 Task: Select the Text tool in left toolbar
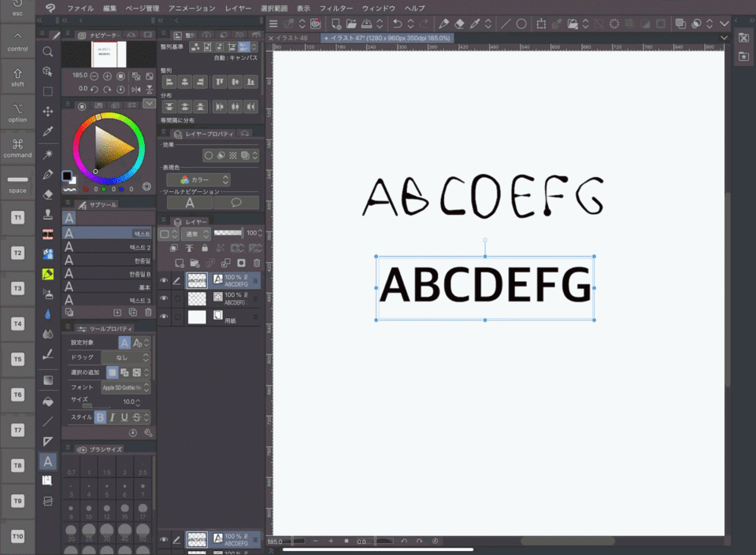coord(48,461)
